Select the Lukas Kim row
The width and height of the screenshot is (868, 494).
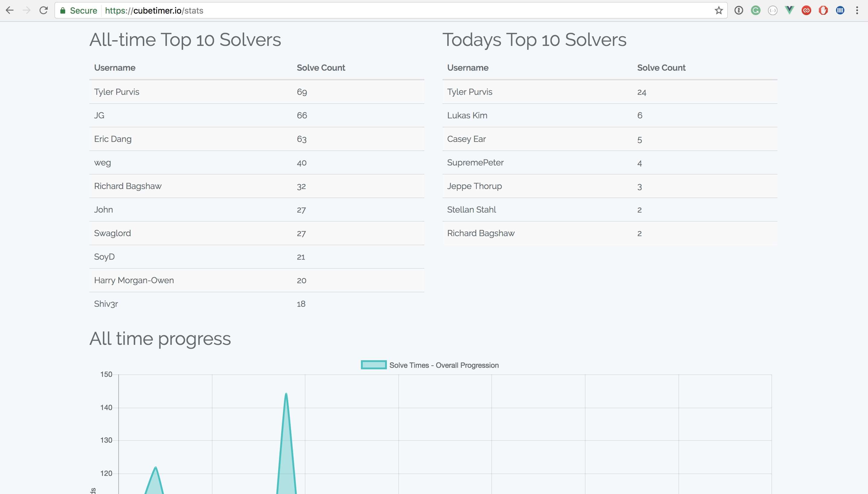pyautogui.click(x=610, y=115)
